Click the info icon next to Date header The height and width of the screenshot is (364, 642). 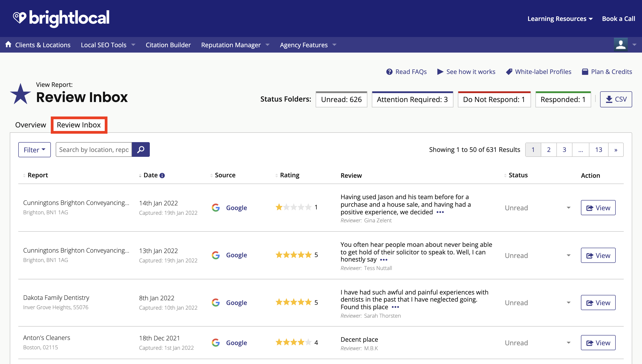162,176
